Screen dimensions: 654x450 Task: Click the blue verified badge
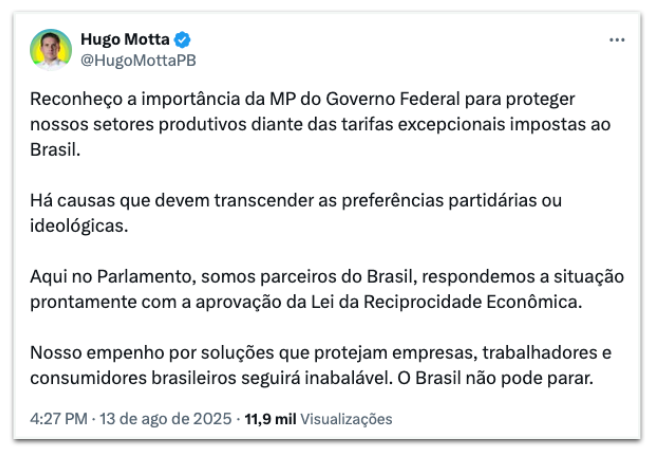[x=182, y=40]
